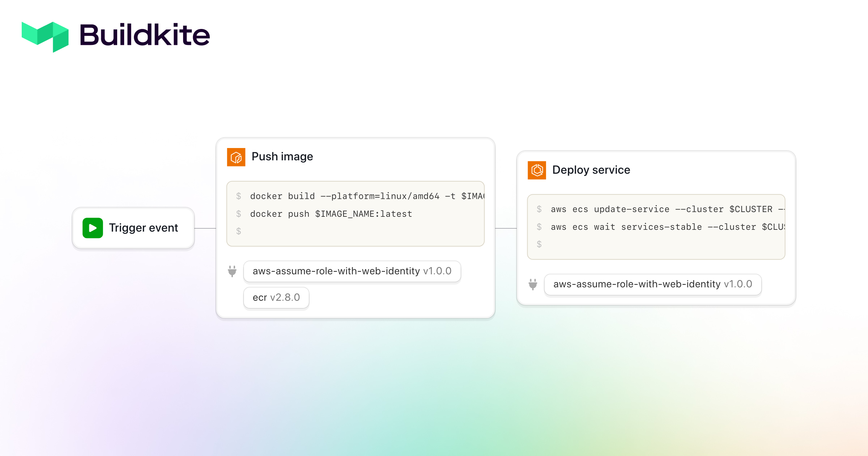
Task: Select the dollar prompt in Push image terminal
Action: 239,196
